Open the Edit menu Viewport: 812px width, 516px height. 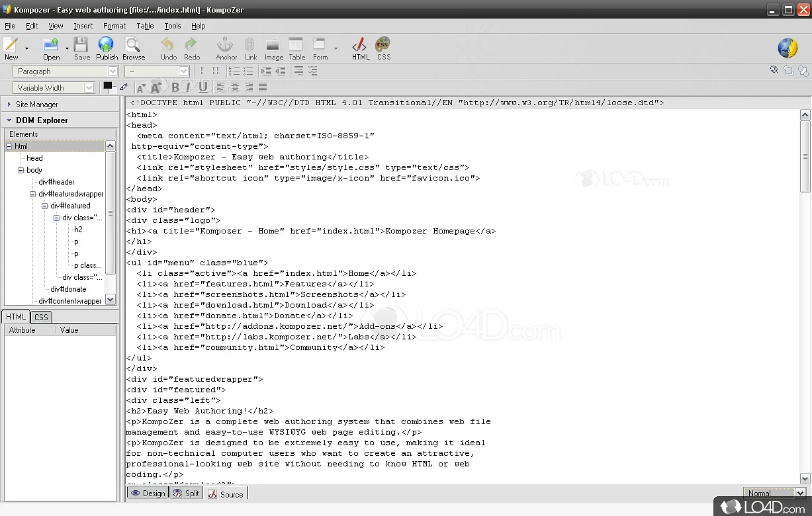(32, 26)
